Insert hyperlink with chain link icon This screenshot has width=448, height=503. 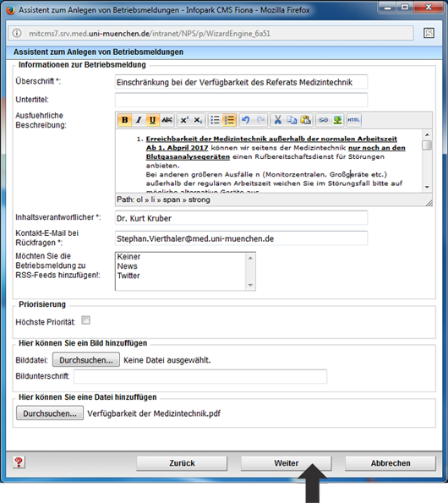click(323, 120)
